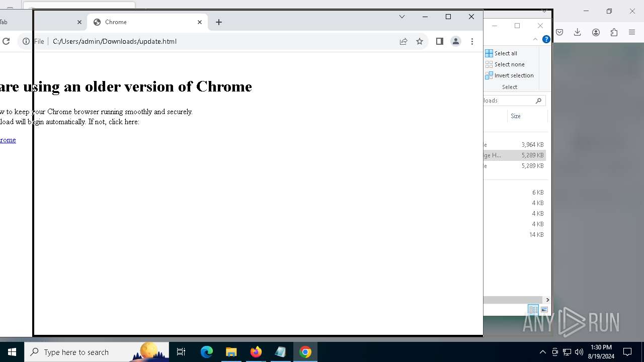Viewport: 644px width, 362px height.
Task: Bookmark this tab with star icon
Action: pyautogui.click(x=420, y=42)
